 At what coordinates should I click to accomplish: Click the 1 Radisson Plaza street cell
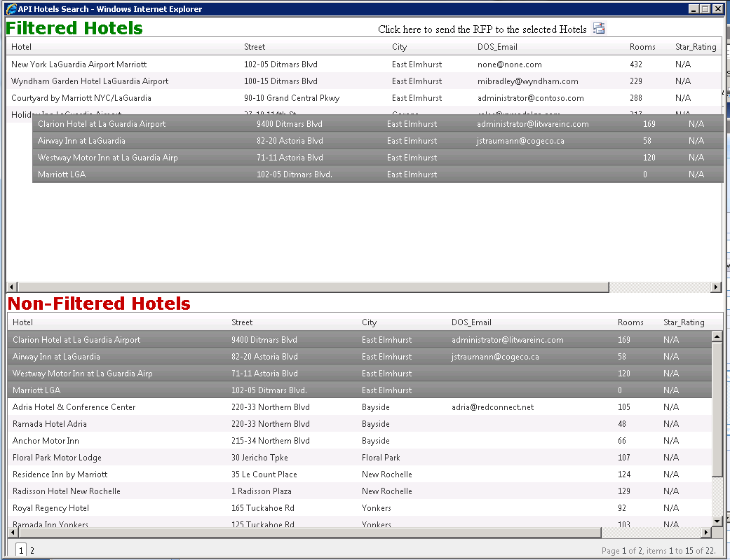[261, 491]
